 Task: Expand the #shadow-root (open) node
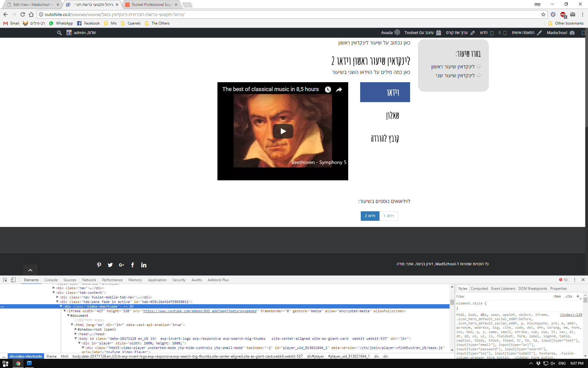(x=76, y=329)
